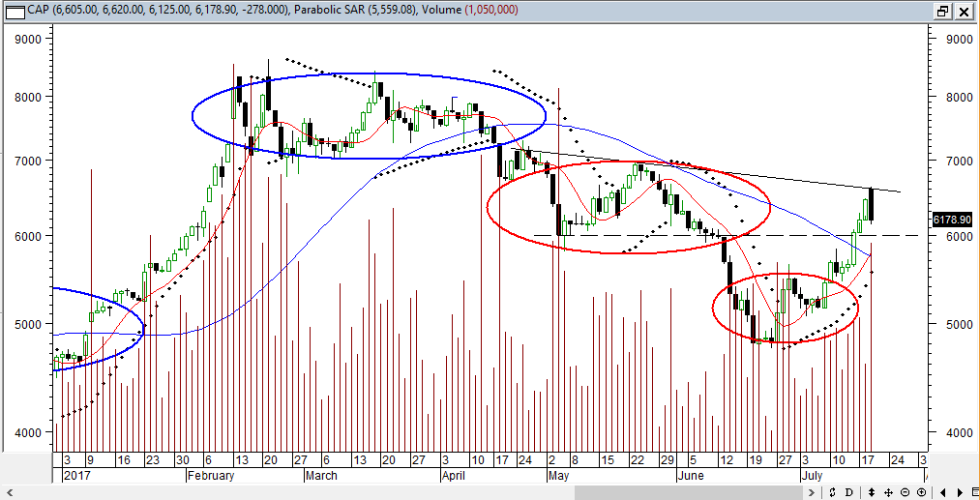
Task: Restore the chart window size
Action: [943, 12]
